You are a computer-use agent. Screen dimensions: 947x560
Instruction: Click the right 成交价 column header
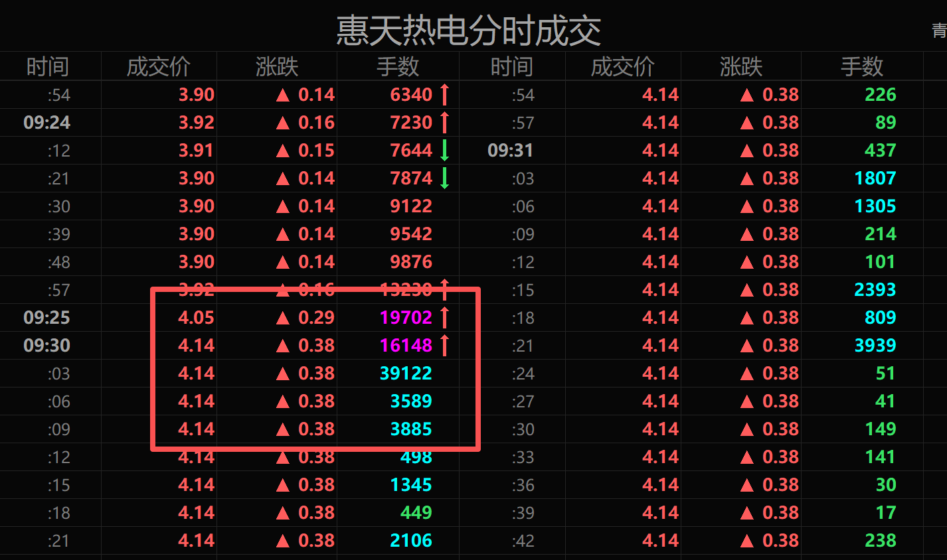coord(623,66)
